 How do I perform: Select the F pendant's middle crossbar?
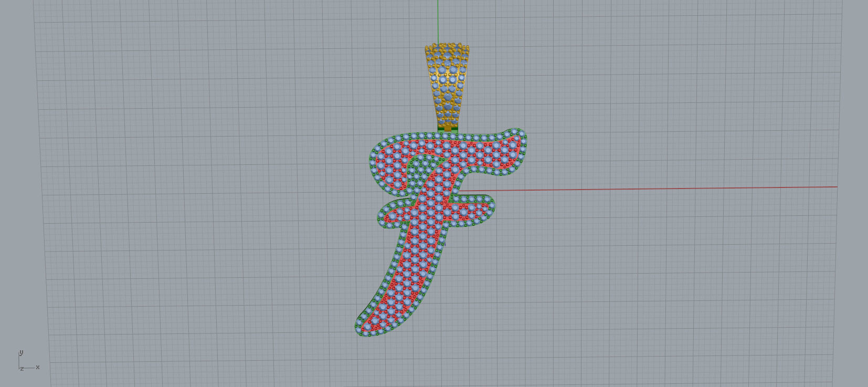pos(436,212)
